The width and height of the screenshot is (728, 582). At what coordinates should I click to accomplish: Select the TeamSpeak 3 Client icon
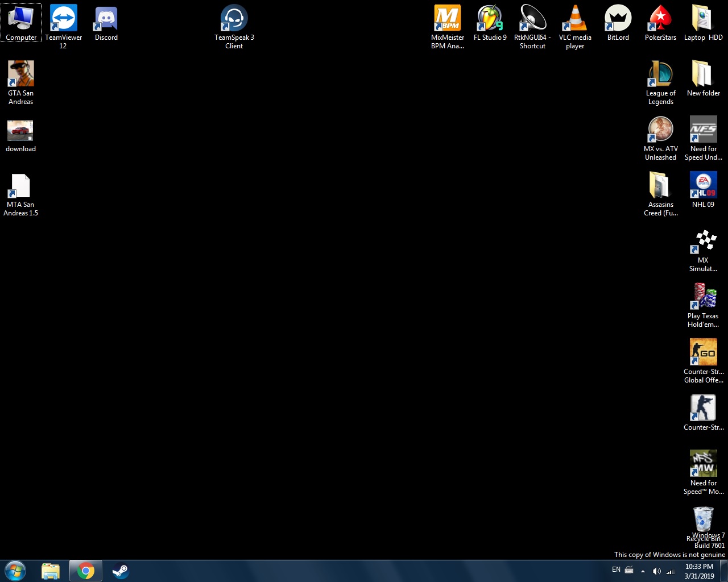tap(234, 27)
